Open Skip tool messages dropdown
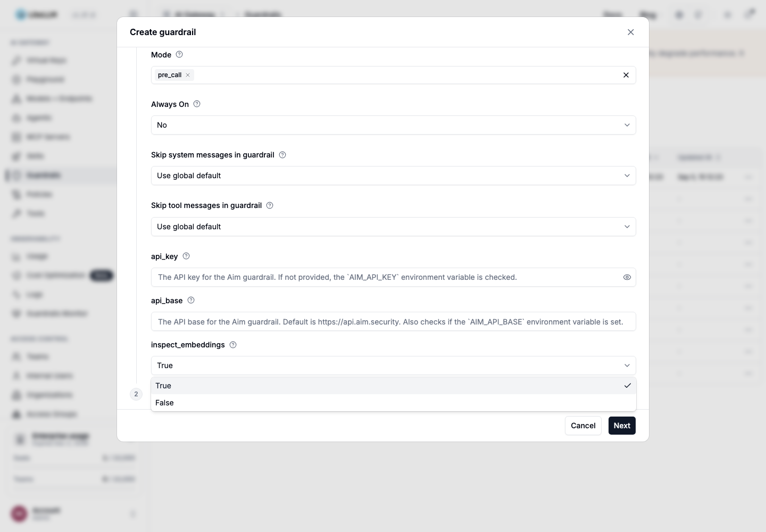The image size is (766, 532). [x=394, y=227]
